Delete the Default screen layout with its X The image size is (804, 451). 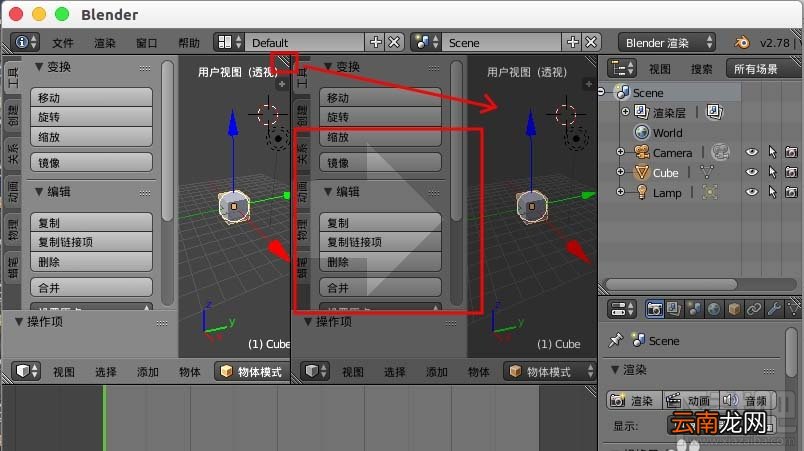[394, 42]
